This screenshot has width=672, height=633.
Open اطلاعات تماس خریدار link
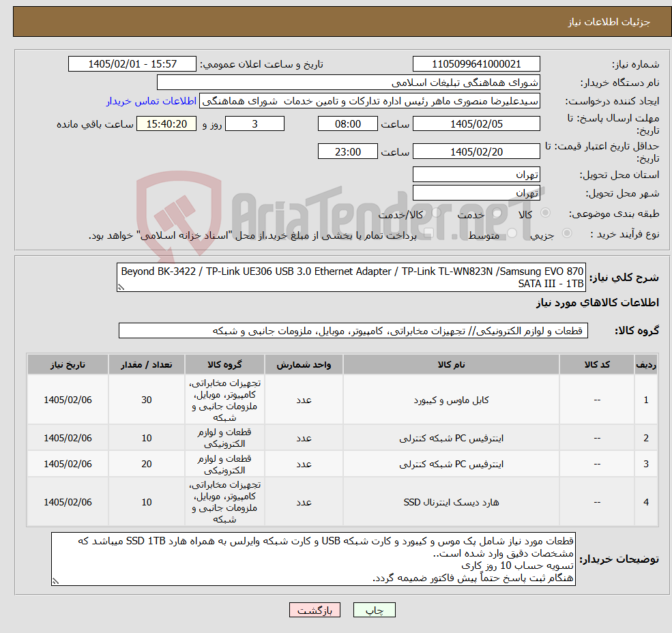[151, 101]
